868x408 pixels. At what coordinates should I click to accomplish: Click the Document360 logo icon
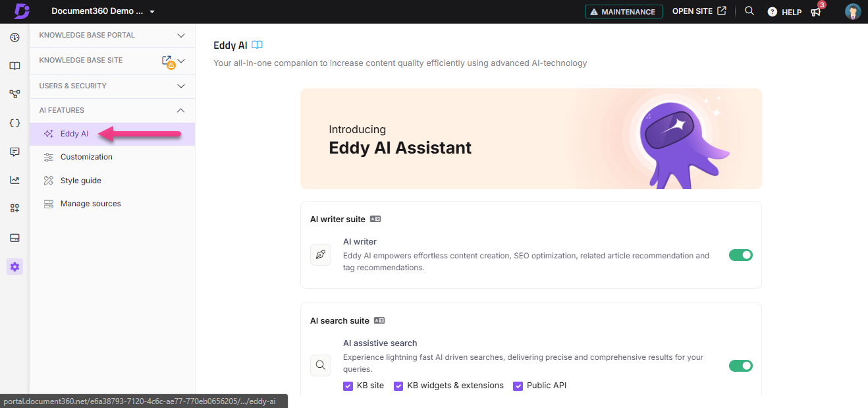tap(22, 11)
